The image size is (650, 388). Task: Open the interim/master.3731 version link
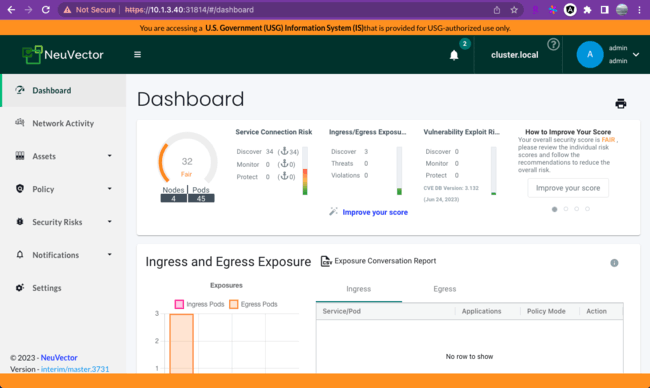coord(75,369)
